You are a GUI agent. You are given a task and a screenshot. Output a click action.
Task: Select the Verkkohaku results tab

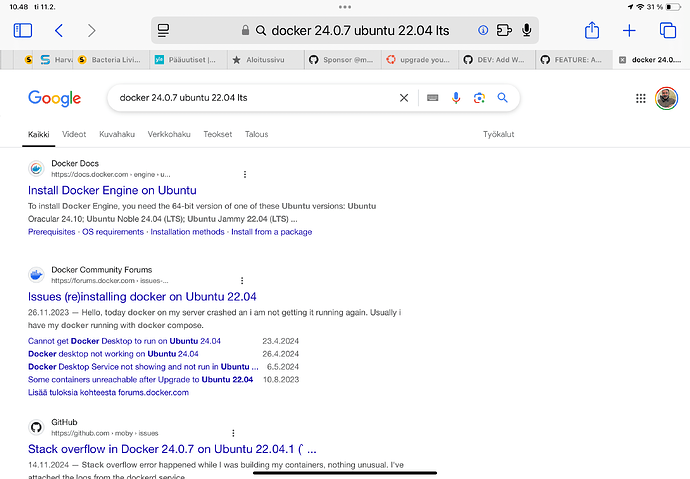click(x=169, y=134)
